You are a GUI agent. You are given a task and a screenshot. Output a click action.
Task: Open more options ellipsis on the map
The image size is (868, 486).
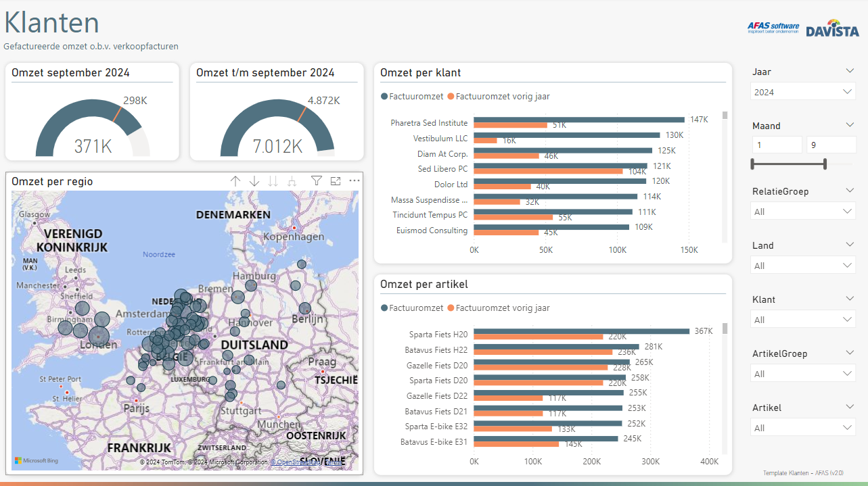355,181
